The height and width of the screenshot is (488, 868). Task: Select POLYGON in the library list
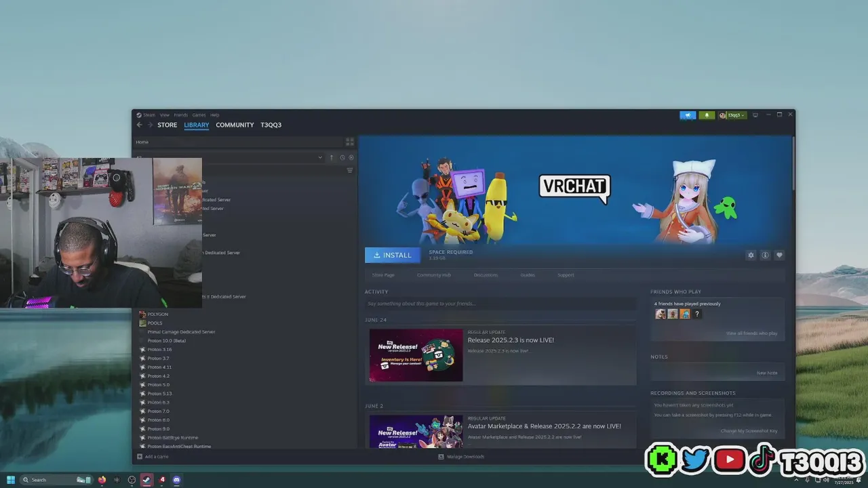click(x=157, y=314)
